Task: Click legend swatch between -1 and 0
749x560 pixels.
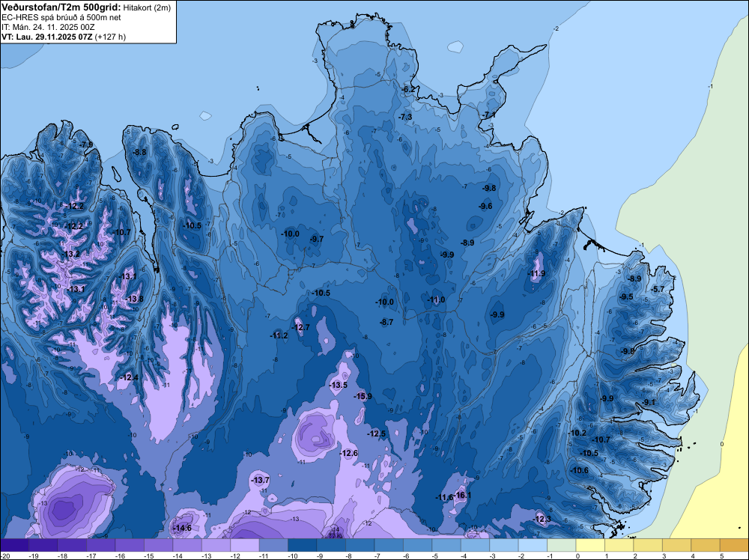Action: [561, 545]
